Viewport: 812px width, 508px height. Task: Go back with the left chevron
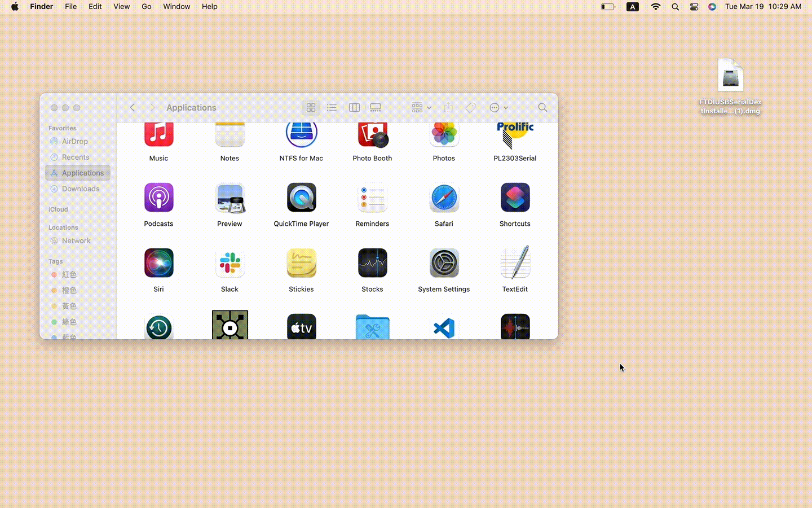pyautogui.click(x=133, y=107)
